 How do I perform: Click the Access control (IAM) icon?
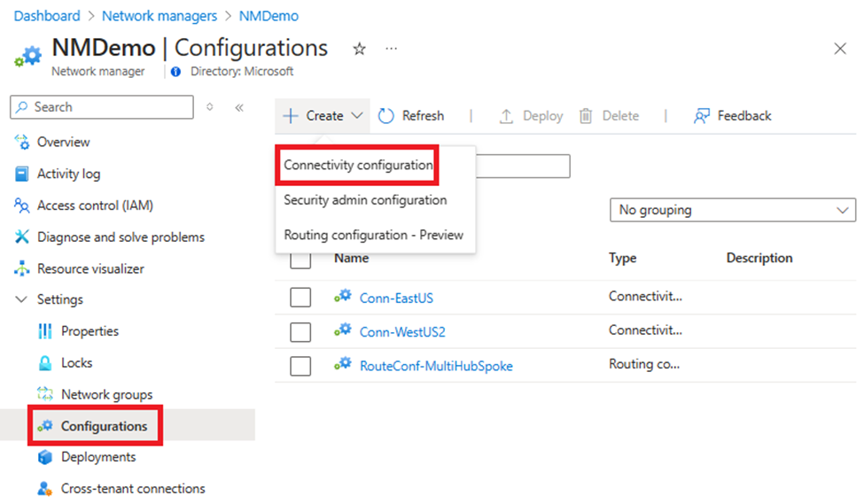point(22,205)
